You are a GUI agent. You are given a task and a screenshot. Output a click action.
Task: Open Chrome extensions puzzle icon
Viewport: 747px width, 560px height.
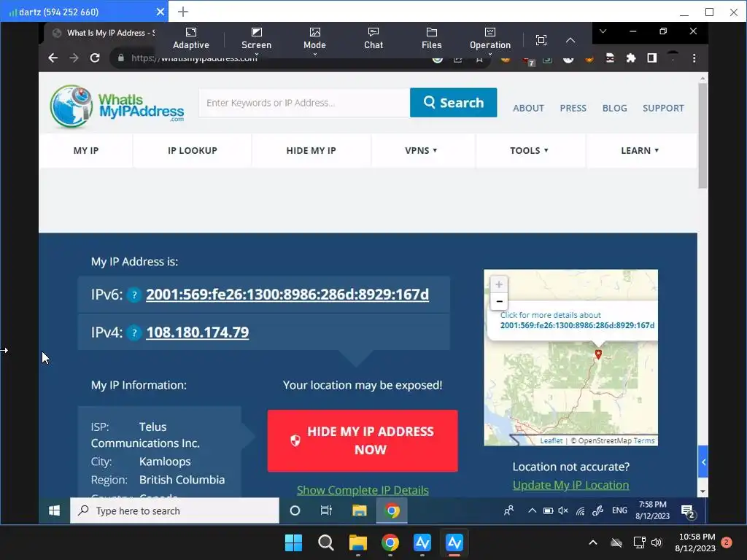[x=631, y=58]
